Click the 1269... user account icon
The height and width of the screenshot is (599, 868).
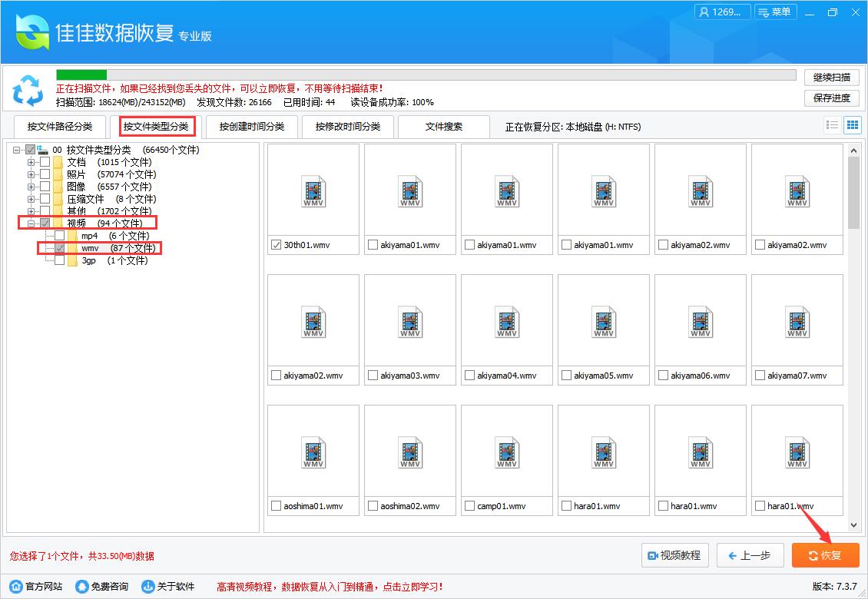[721, 12]
